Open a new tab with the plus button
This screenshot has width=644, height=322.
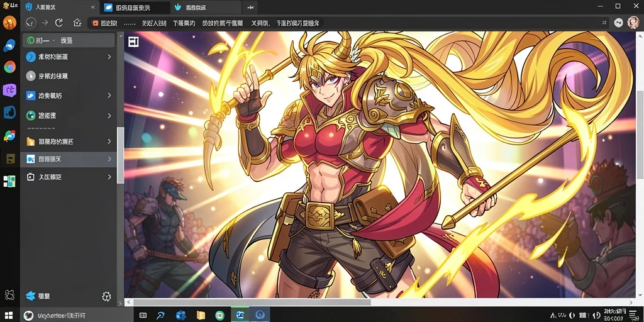pos(250,8)
